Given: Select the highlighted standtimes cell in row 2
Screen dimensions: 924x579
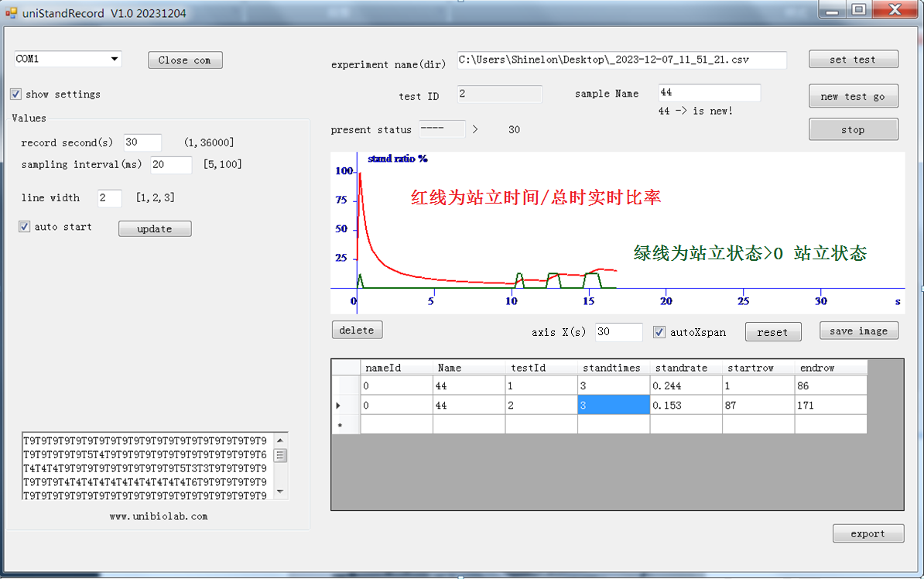Looking at the screenshot, I should click(x=614, y=405).
